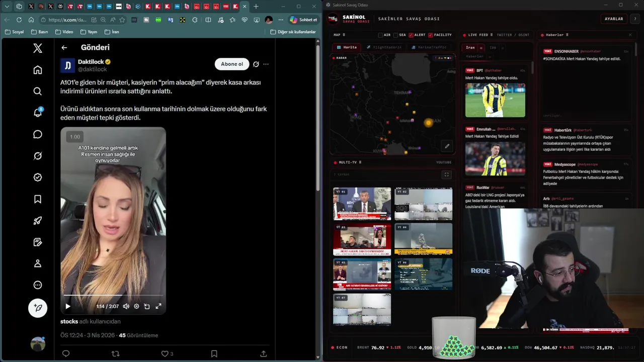The height and width of the screenshot is (362, 644).
Task: Open the Edge profile avatar
Action: [269, 20]
